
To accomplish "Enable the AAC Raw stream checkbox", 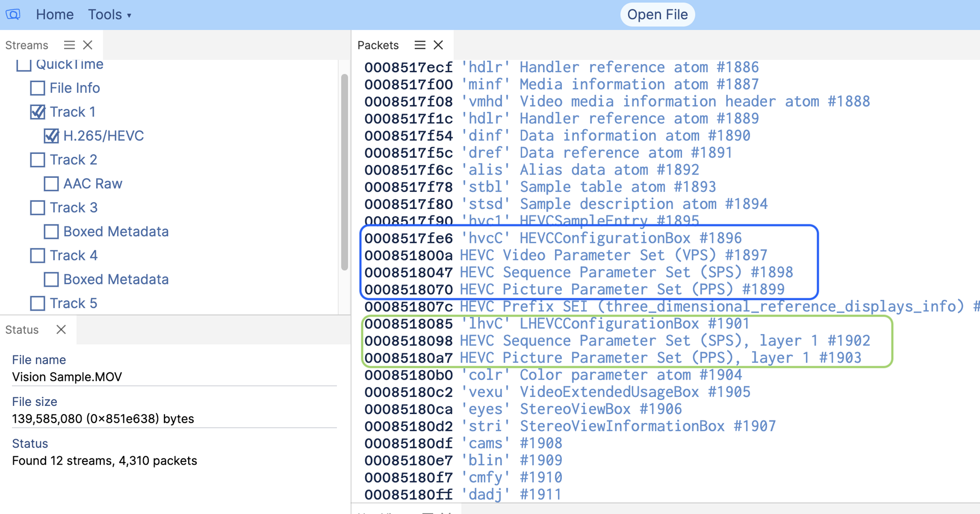I will pos(51,184).
